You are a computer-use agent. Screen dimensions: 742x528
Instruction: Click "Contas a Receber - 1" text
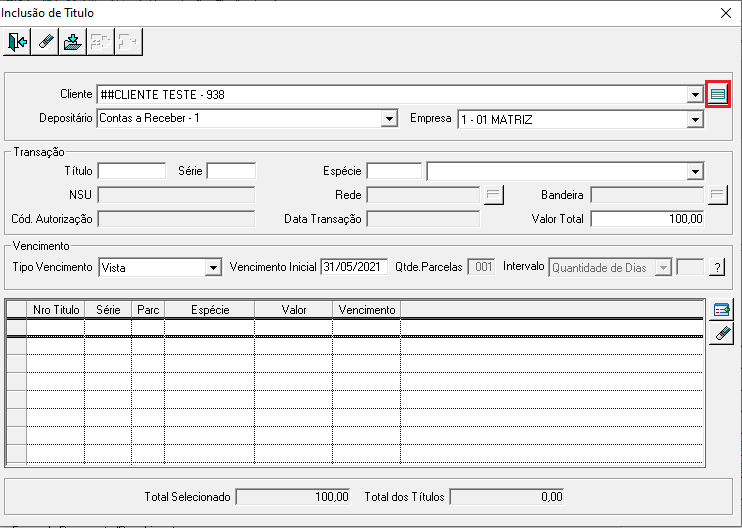pos(149,118)
